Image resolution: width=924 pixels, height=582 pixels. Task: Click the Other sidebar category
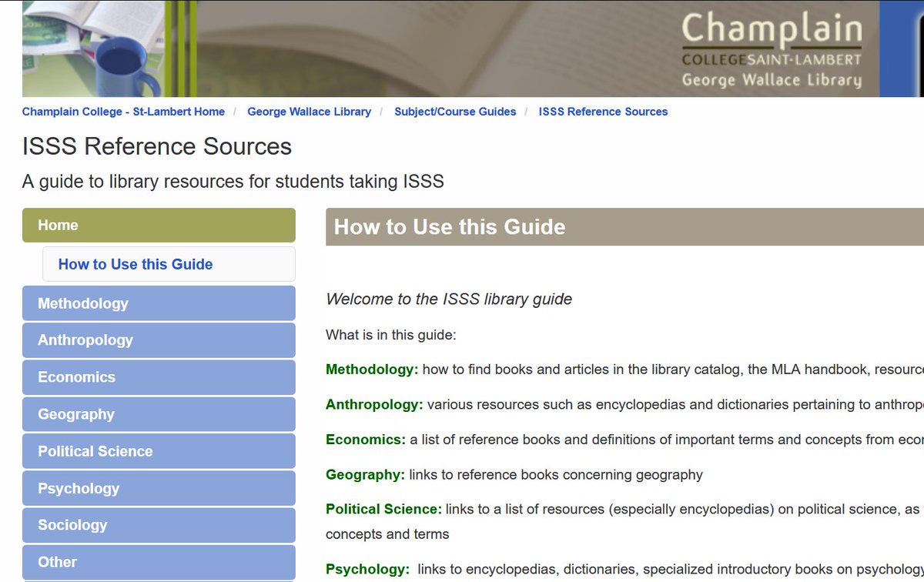click(57, 562)
